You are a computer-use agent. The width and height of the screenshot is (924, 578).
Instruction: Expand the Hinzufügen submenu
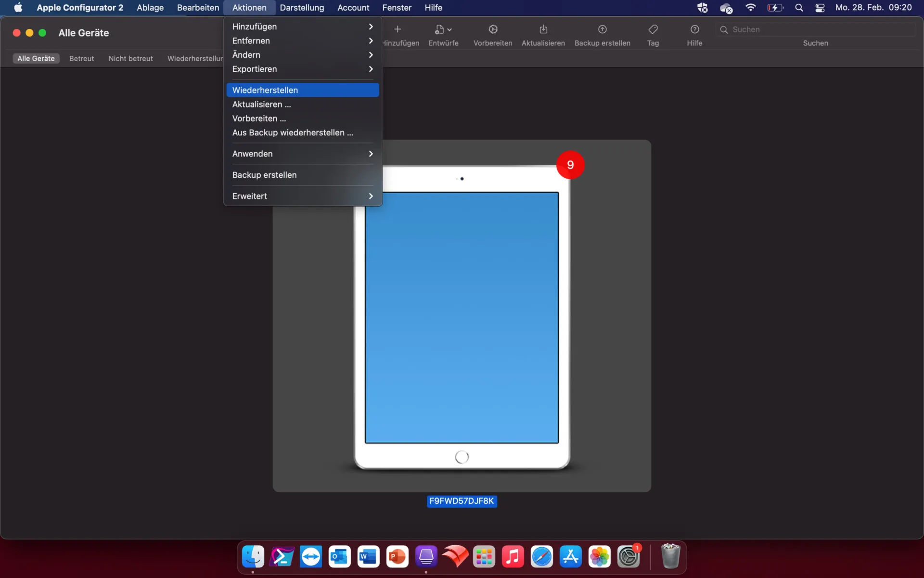pos(303,26)
